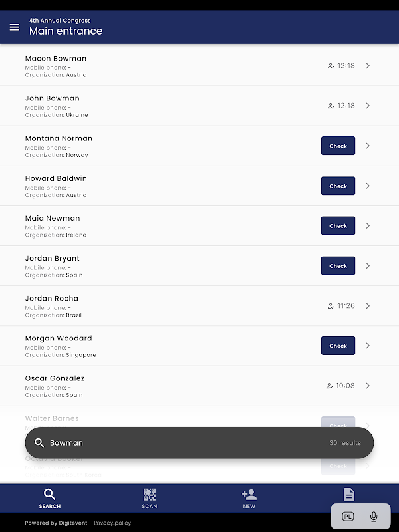
Task: Open the hamburger menu
Action: (15, 27)
